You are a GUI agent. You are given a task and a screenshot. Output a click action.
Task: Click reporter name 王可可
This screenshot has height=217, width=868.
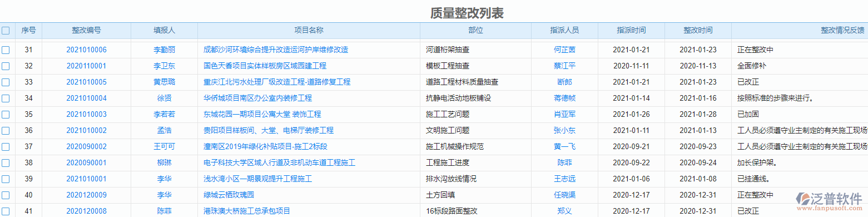[164, 147]
